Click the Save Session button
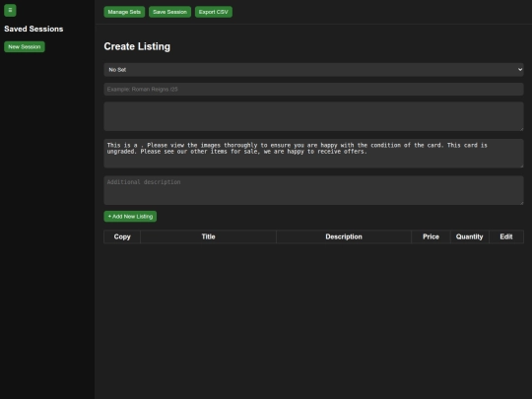 click(x=169, y=12)
